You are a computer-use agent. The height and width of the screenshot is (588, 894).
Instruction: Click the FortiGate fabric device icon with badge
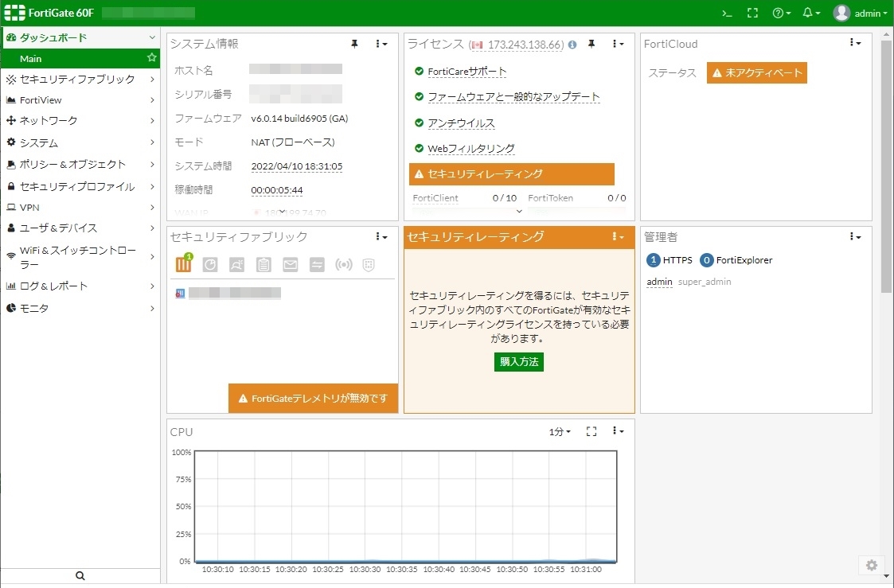coord(184,264)
